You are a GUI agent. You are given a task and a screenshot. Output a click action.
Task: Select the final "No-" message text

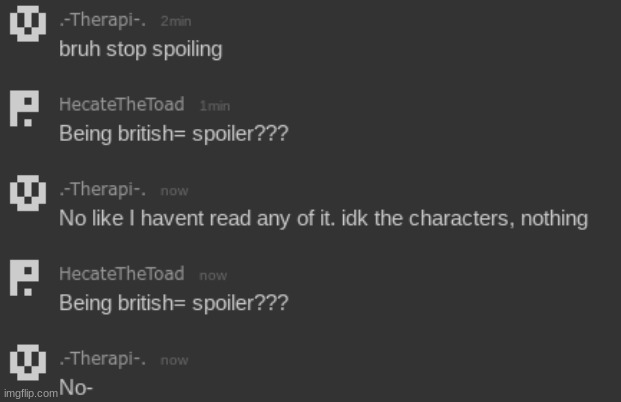(x=76, y=387)
